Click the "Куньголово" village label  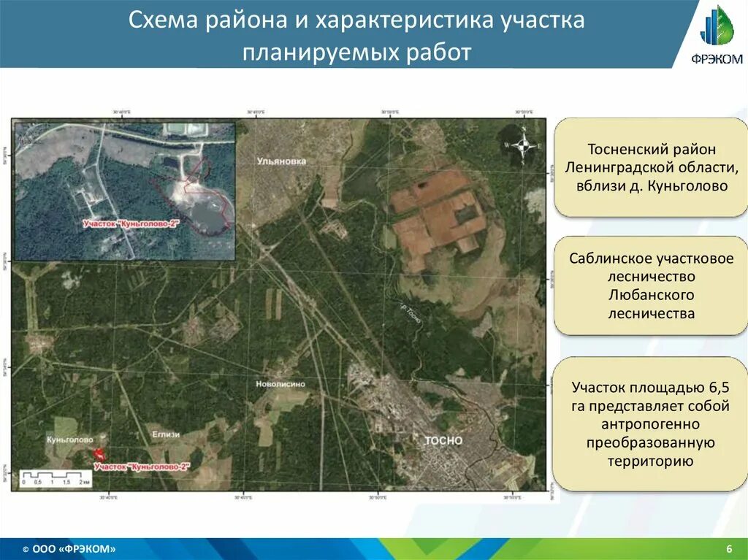[x=70, y=440]
